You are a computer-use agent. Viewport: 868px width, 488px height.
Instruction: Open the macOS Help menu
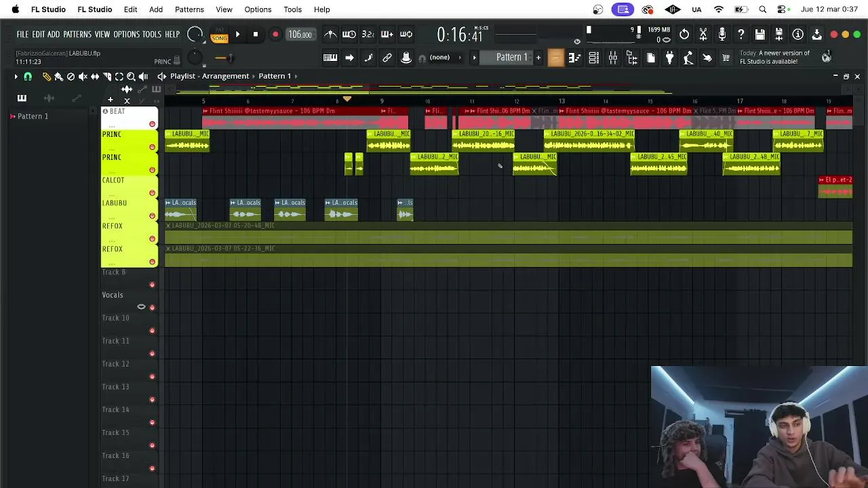point(321,9)
